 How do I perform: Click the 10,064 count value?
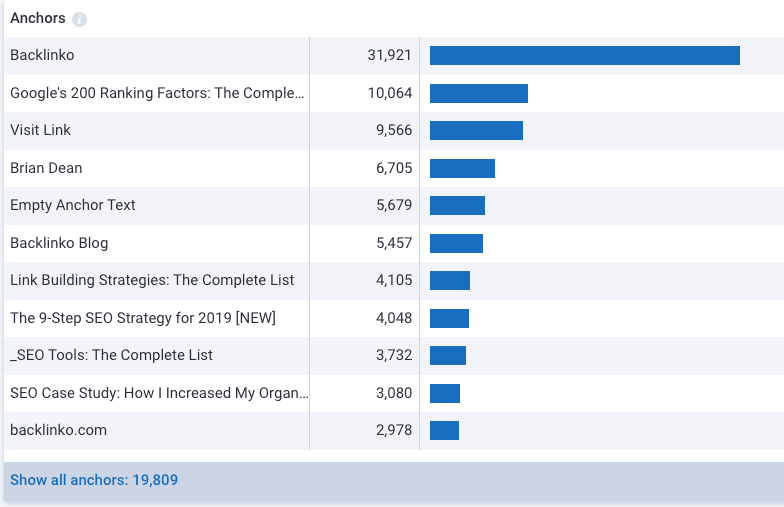click(x=390, y=93)
